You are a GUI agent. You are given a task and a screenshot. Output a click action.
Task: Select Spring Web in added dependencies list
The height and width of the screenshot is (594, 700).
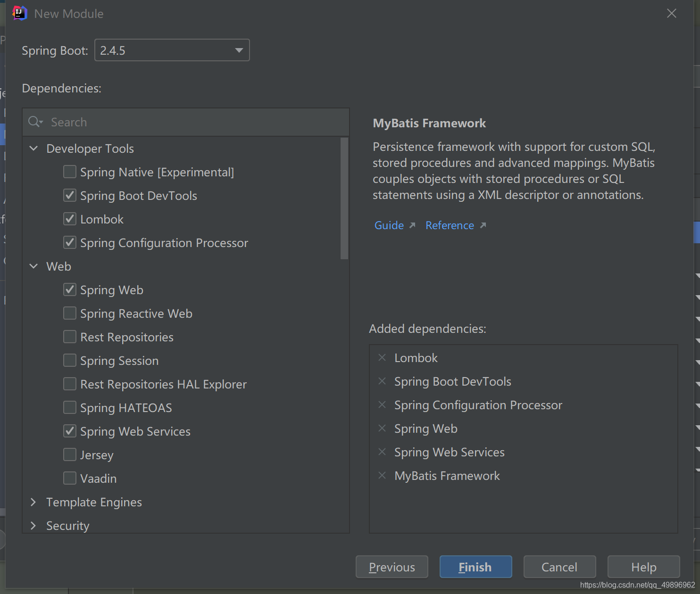click(x=426, y=429)
